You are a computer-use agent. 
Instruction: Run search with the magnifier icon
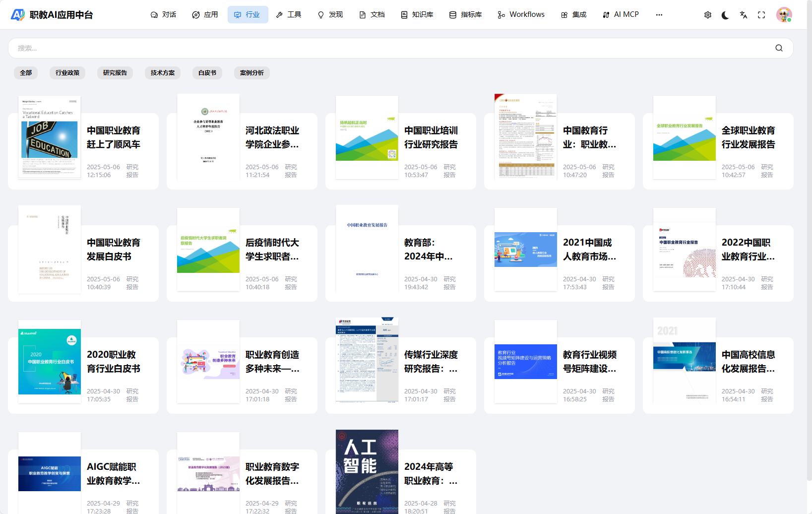click(x=778, y=48)
